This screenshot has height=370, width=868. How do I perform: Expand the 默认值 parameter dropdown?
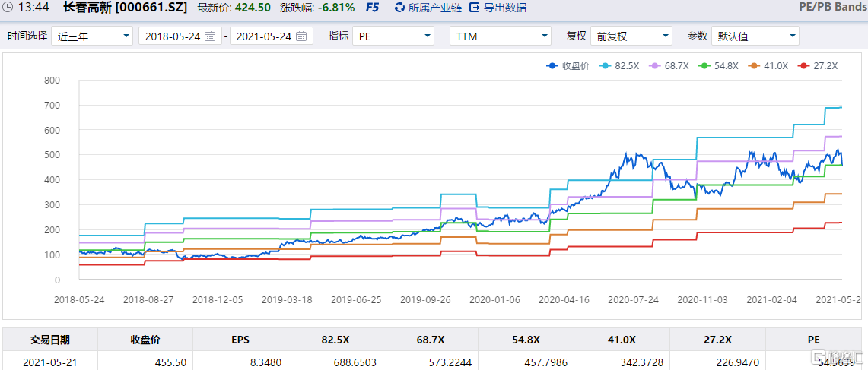(755, 36)
